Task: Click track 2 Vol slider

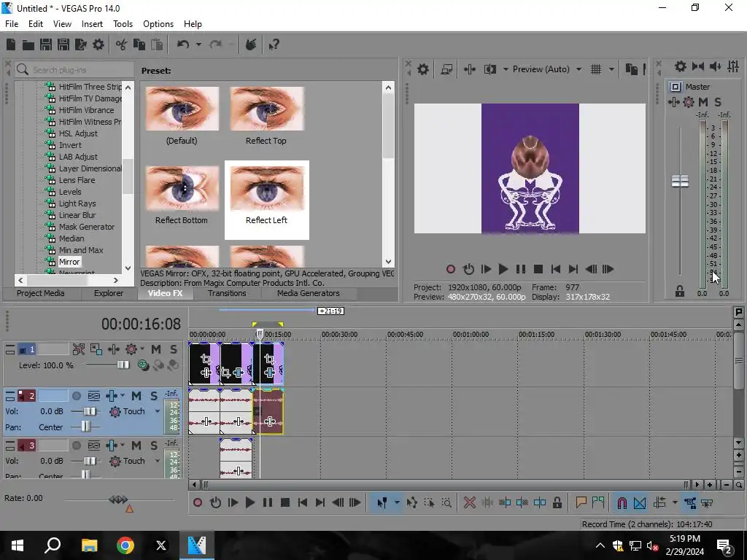Action: coord(89,411)
